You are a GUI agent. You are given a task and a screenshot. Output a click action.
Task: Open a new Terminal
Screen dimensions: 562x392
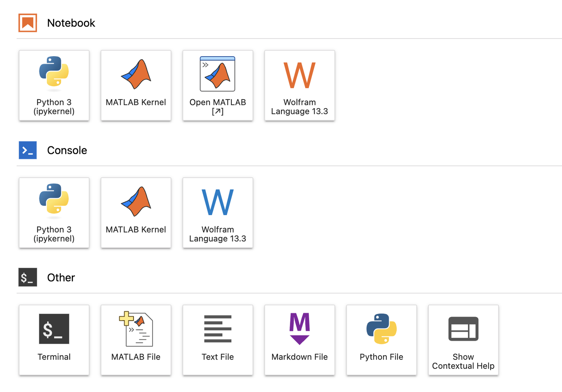point(54,340)
